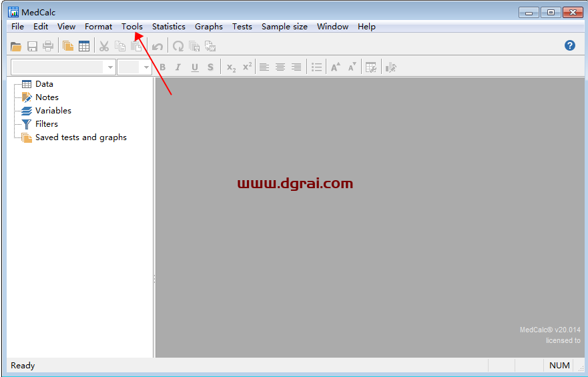
Task: Align text right
Action: [296, 67]
